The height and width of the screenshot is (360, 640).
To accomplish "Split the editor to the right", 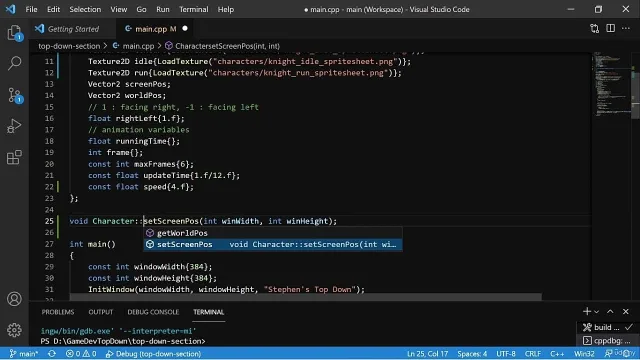I will click(x=610, y=28).
